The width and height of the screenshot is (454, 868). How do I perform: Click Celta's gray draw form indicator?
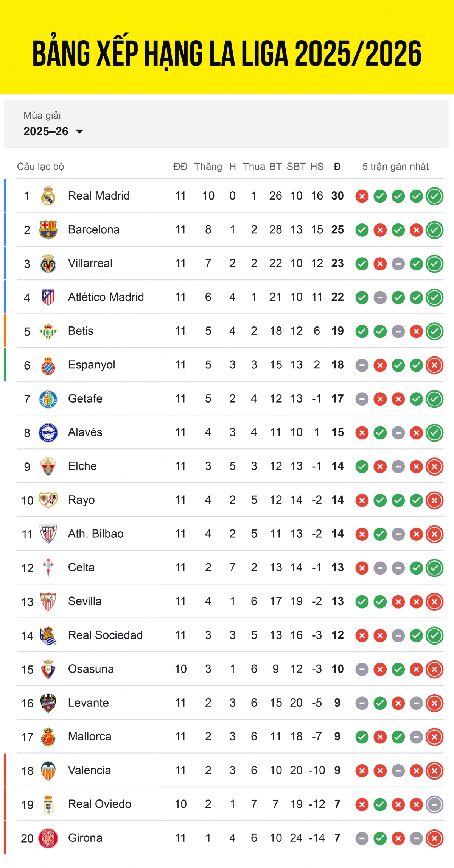379,567
